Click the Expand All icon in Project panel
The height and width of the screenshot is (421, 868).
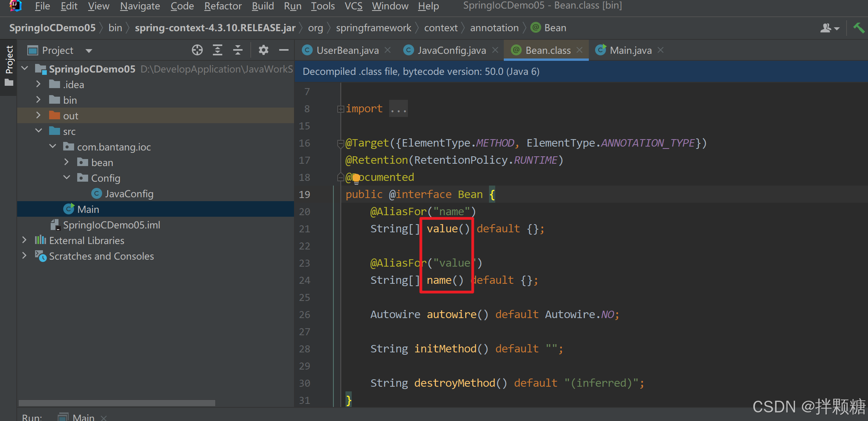tap(218, 50)
